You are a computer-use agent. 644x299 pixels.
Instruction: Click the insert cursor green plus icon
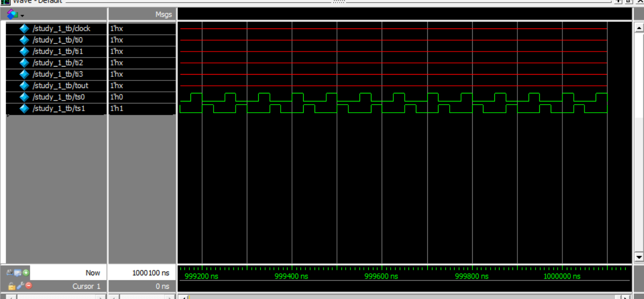click(26, 273)
